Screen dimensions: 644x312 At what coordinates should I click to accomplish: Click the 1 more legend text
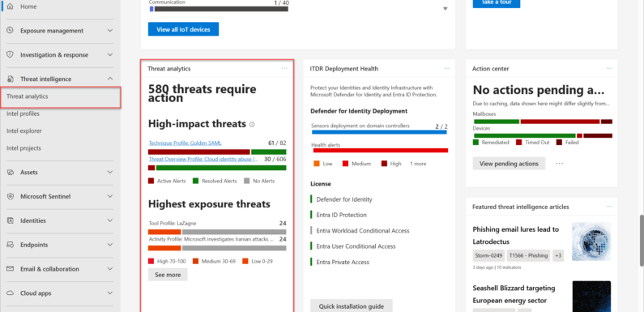(418, 164)
